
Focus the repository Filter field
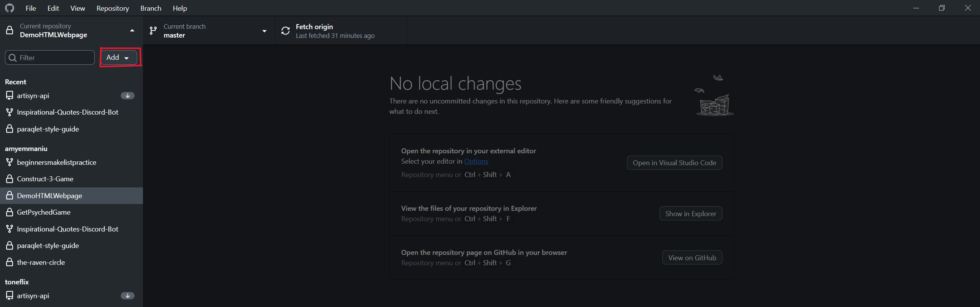coord(50,57)
